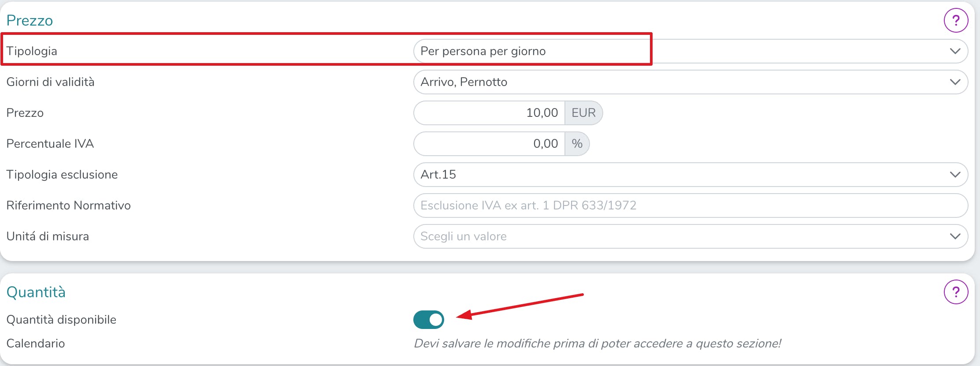The image size is (980, 366).
Task: Click the chevron arrow of Tipologia esclusione
Action: 955,175
